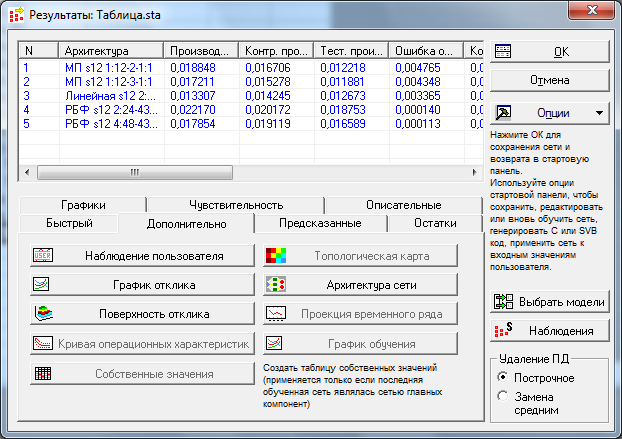Switch to the Графики tab

[x=83, y=205]
